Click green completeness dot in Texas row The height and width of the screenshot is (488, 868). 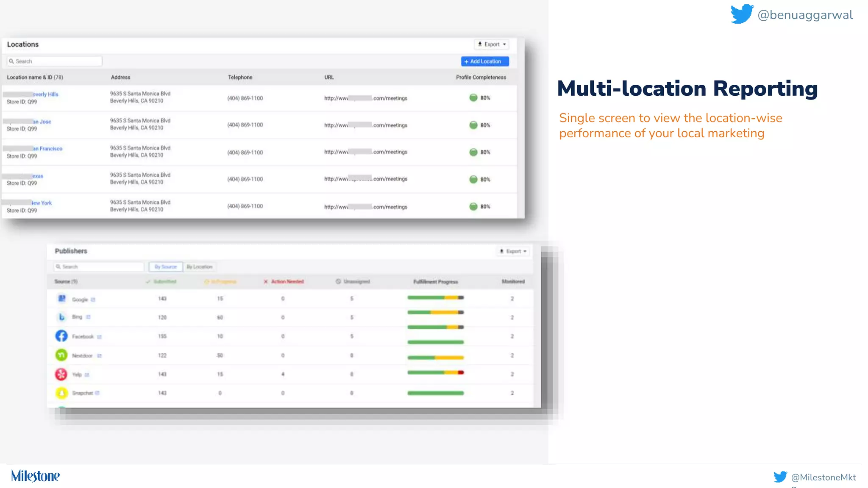click(x=473, y=179)
